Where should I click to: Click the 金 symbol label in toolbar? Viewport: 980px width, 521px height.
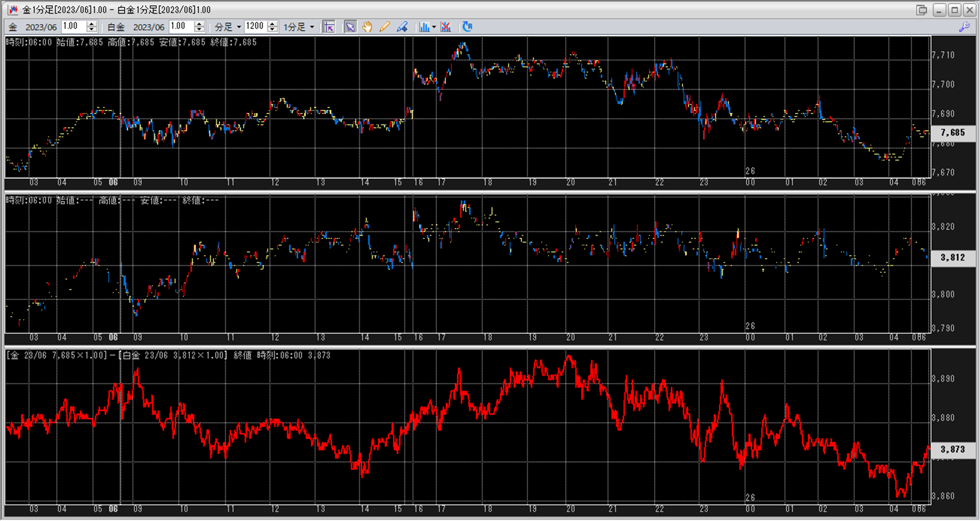tap(13, 27)
